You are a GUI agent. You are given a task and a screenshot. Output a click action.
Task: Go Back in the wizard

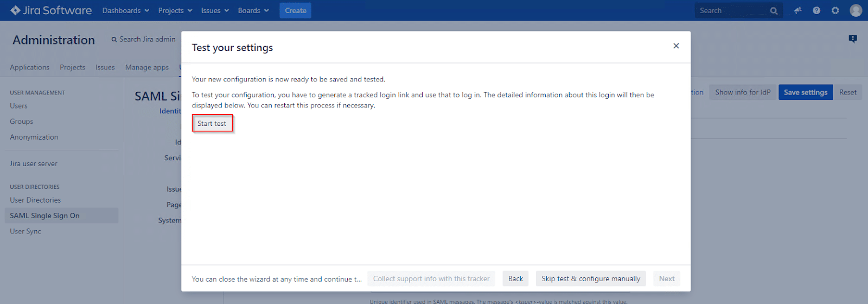tap(515, 278)
